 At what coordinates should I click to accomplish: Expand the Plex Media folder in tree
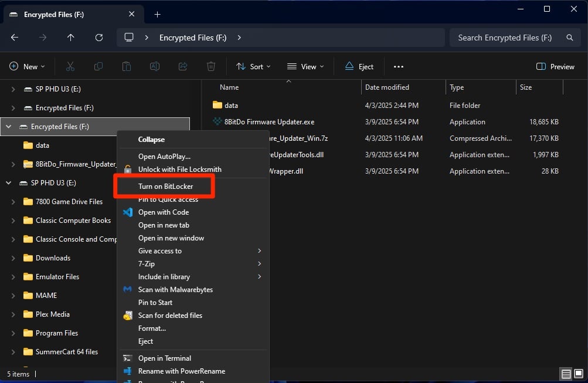coord(13,314)
